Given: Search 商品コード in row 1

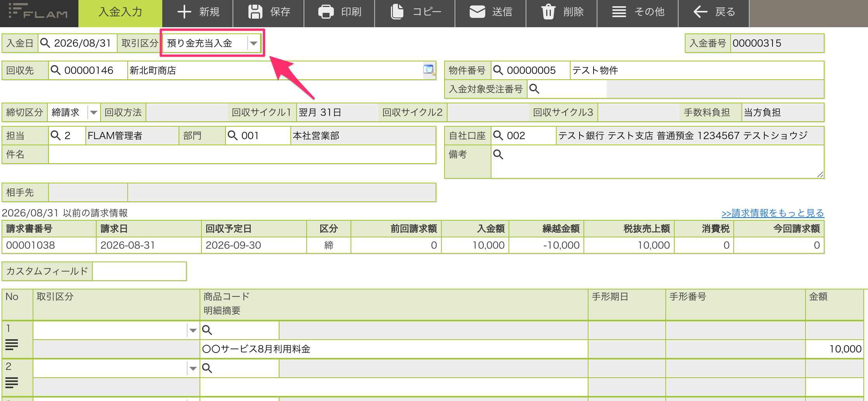Looking at the screenshot, I should click(207, 330).
